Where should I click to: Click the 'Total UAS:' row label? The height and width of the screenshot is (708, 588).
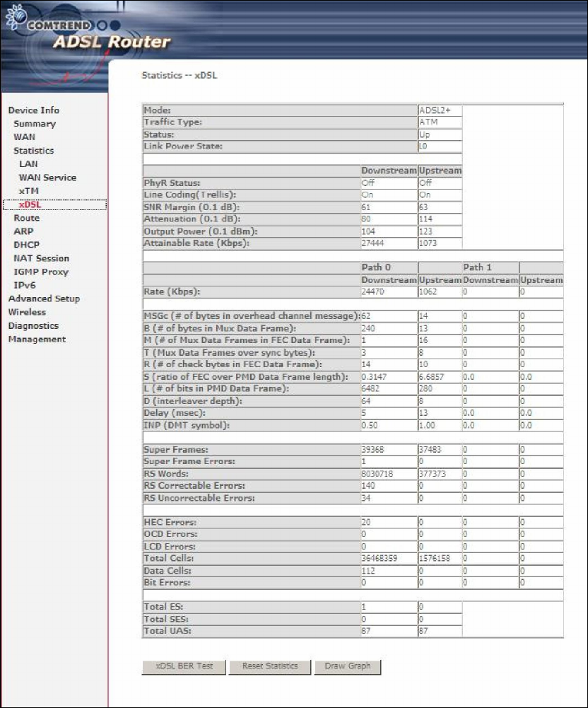pyautogui.click(x=167, y=631)
